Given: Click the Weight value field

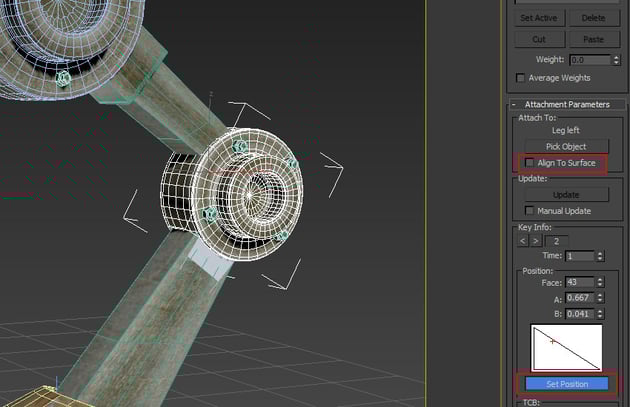Looking at the screenshot, I should (590, 60).
